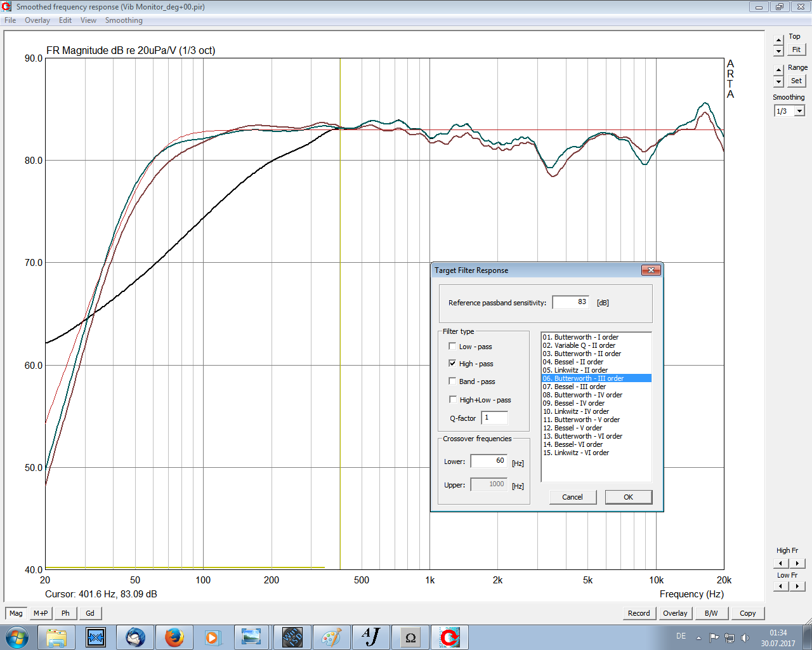Expand the Smoothing 1/3 dropdown
Screen dimensions: 812x650
[x=799, y=111]
